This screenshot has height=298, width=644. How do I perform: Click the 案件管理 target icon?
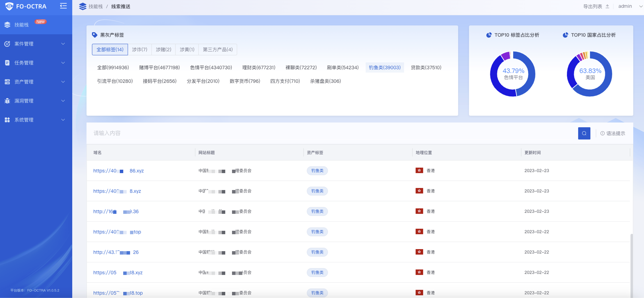[7, 44]
